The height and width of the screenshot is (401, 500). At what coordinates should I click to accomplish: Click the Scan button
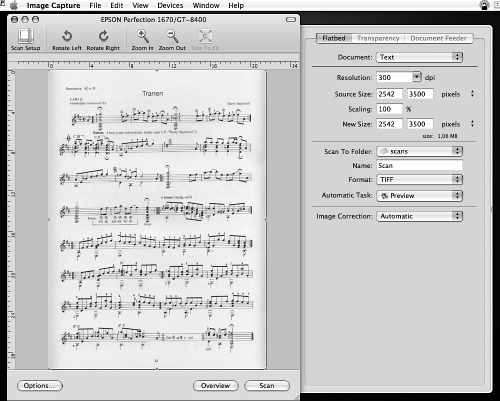click(267, 386)
